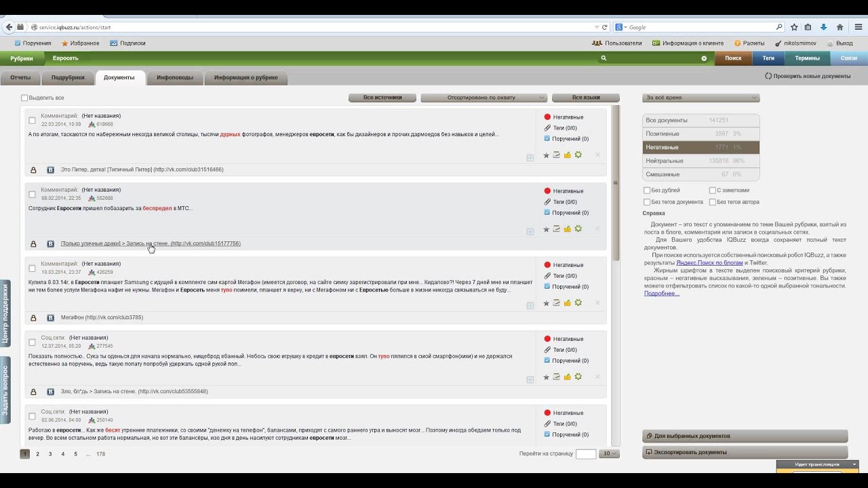Click the Все источники filter button
The width and height of the screenshot is (868, 488).
pos(382,98)
